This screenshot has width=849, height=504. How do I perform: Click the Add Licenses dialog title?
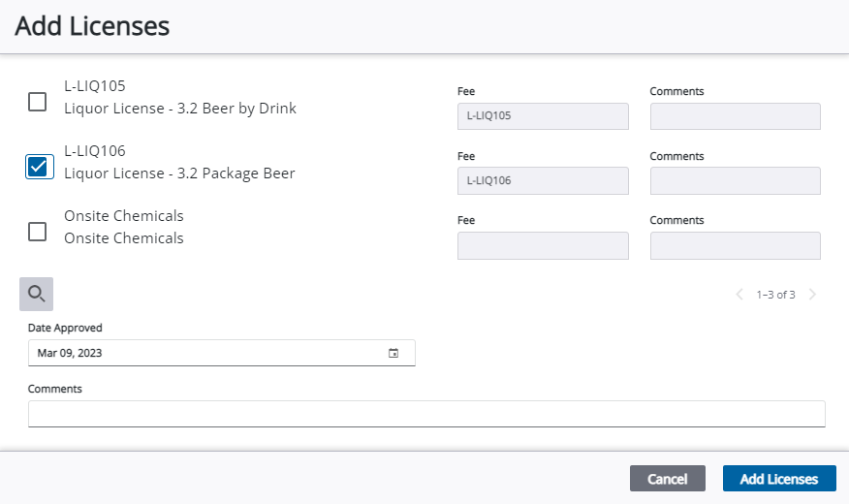coord(93,26)
